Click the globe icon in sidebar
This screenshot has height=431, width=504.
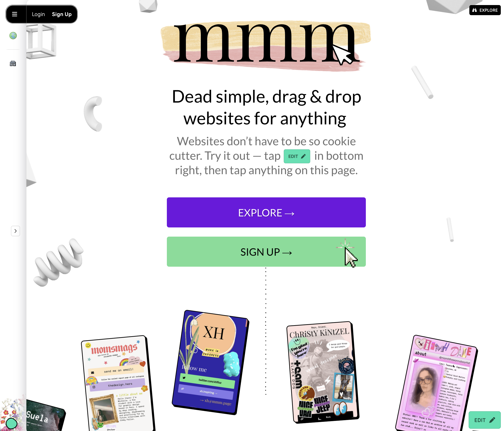[x=13, y=36]
